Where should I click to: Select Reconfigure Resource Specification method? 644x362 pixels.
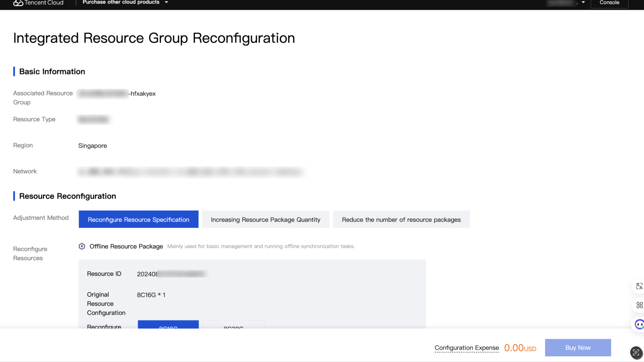tap(139, 219)
